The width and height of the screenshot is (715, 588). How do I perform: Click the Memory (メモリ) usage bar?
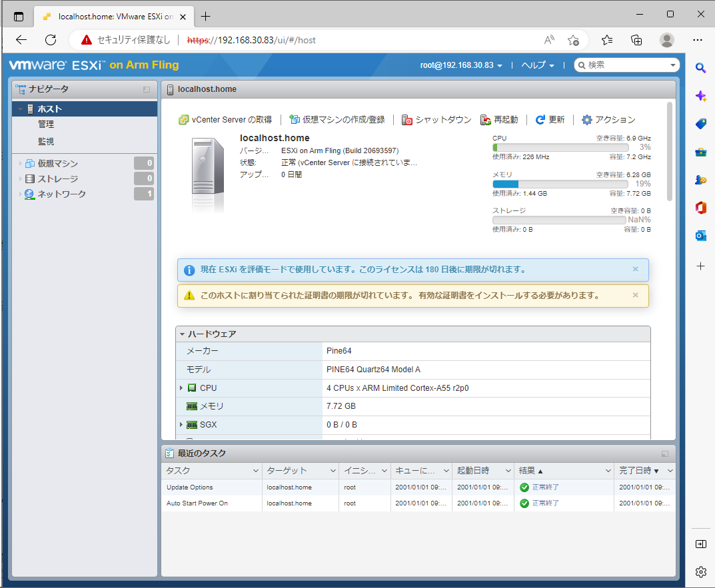(x=560, y=184)
